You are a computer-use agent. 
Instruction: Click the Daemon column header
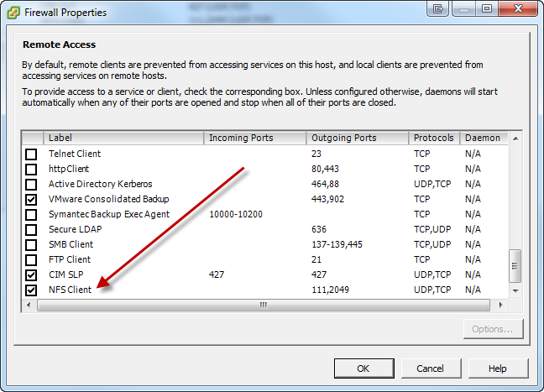(484, 138)
